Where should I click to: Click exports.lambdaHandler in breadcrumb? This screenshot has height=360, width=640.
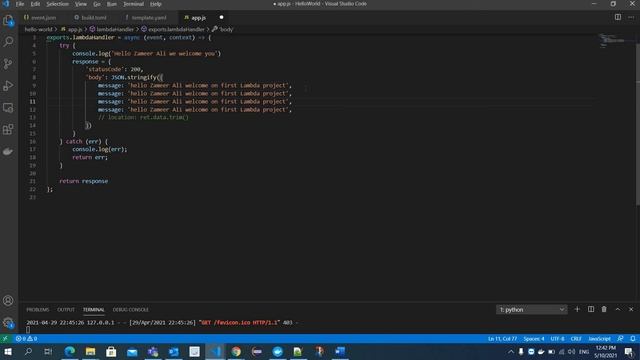(176, 29)
